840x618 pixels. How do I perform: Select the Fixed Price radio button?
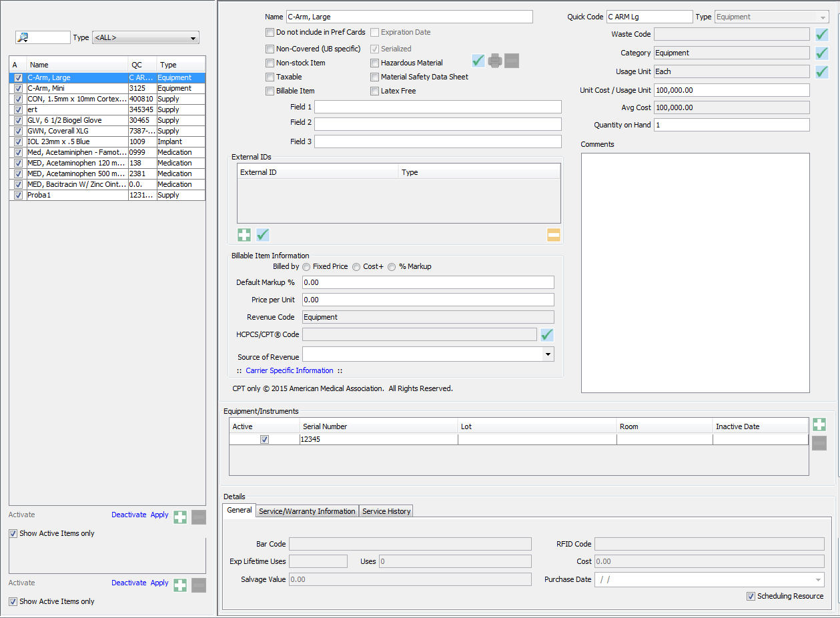click(307, 267)
